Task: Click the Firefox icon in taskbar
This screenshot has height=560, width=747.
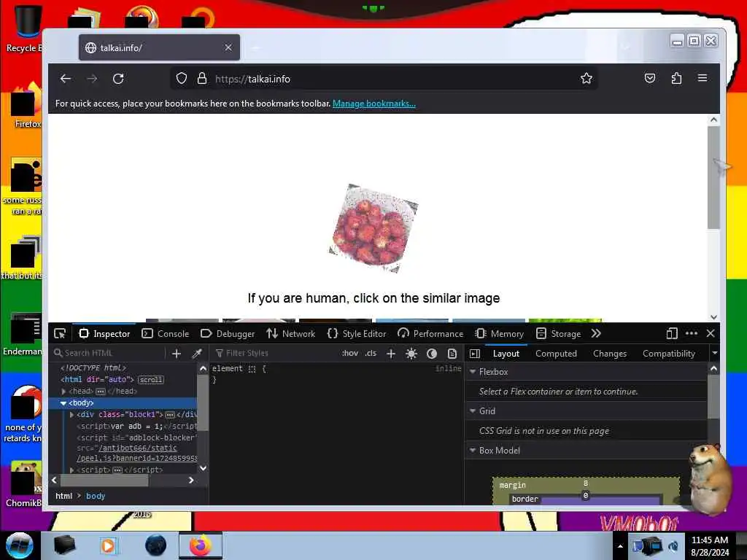Action: (x=201, y=545)
